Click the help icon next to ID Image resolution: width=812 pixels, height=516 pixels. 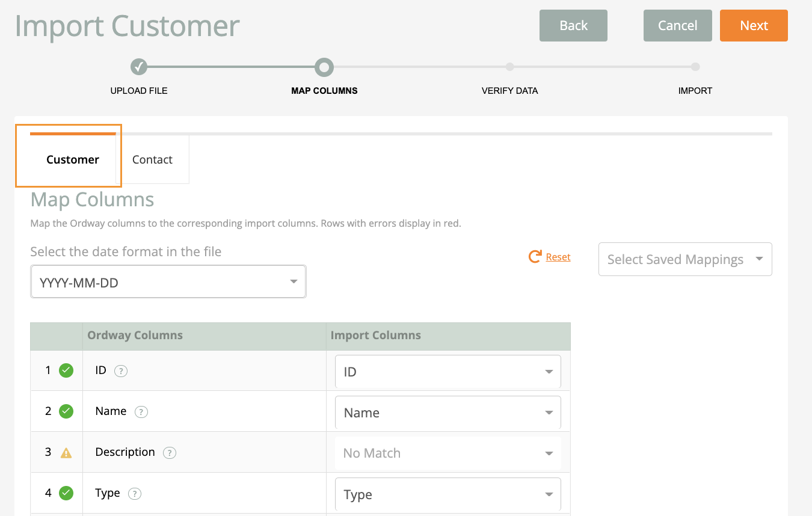click(x=121, y=371)
